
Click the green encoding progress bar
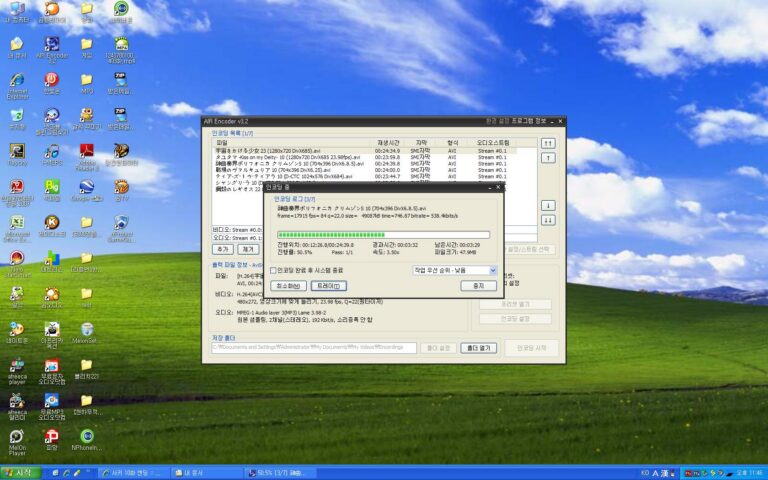(x=384, y=235)
